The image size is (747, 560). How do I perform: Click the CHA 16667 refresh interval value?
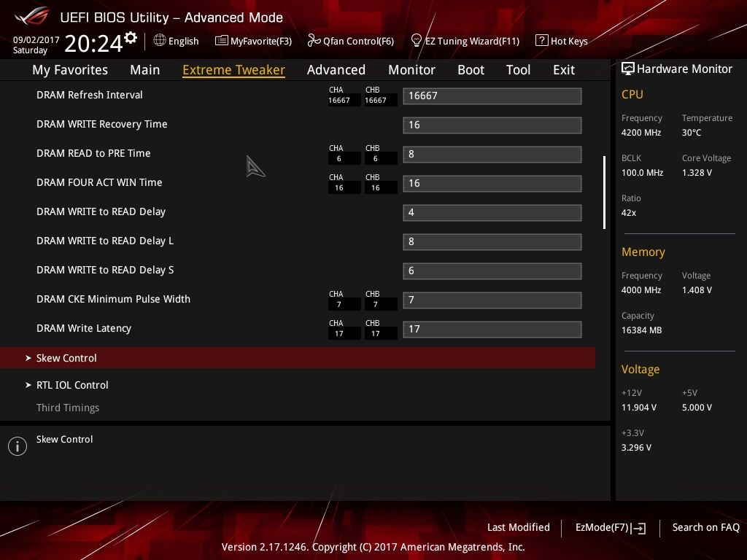point(338,101)
